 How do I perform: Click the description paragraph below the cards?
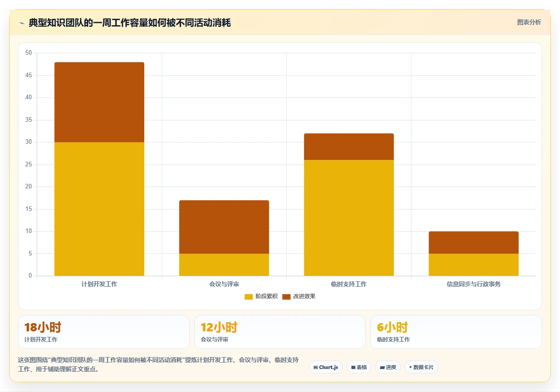[158, 364]
